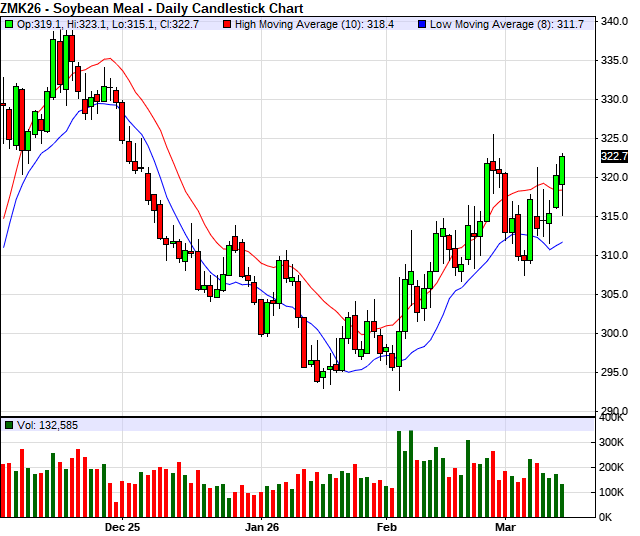Click the blue Low Moving Average swatch
The width and height of the screenshot is (640, 536).
tap(423, 23)
